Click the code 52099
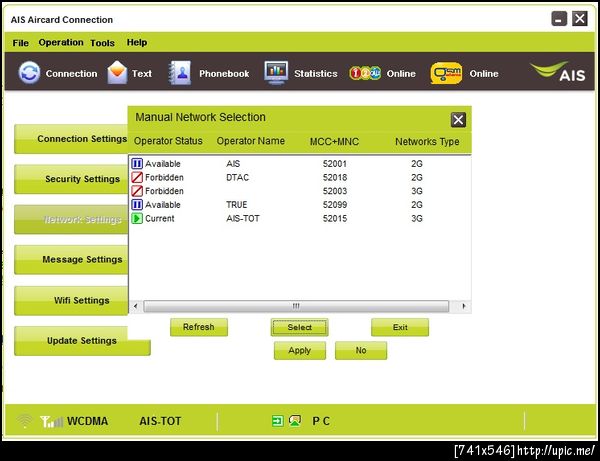600x461 pixels. (334, 205)
